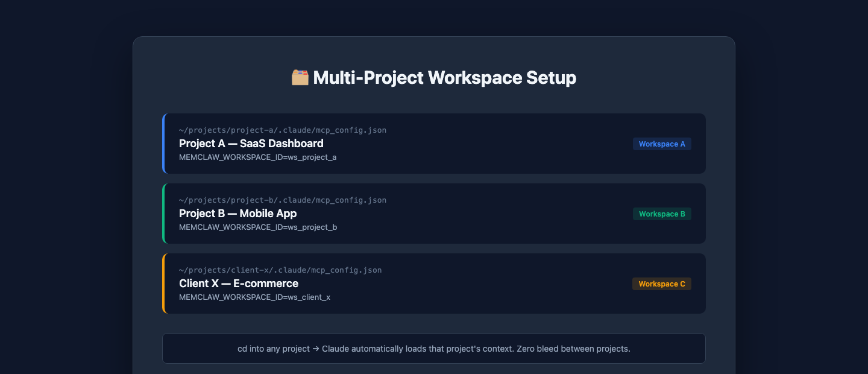Click the arrow symbol in the footer note

coord(316,349)
